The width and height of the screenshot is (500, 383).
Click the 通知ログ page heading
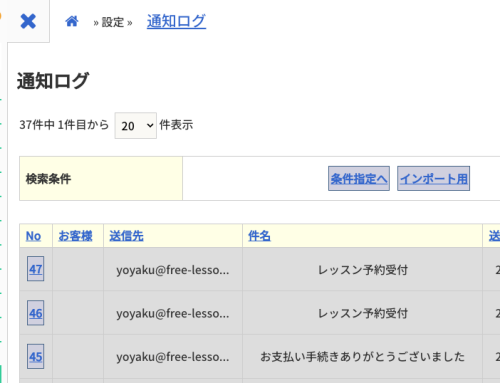point(53,81)
